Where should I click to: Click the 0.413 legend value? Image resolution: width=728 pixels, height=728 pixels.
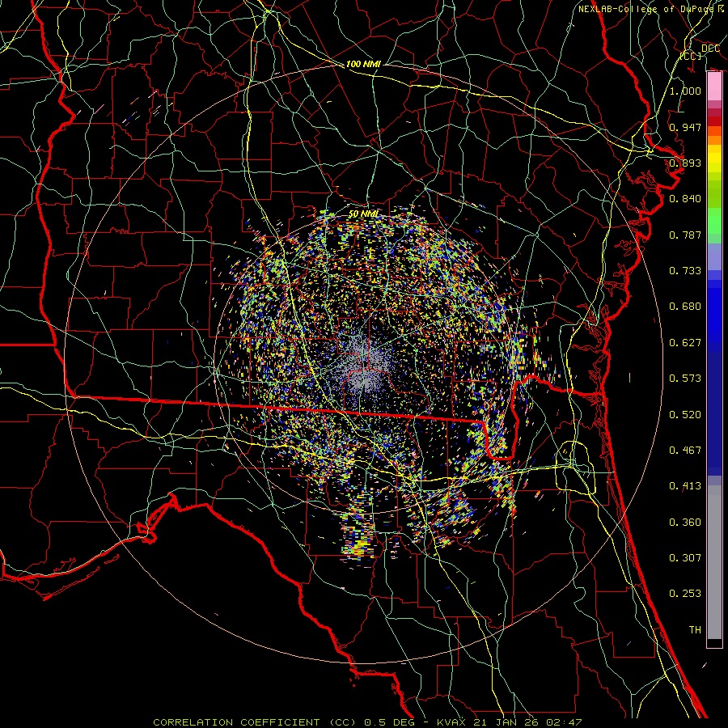point(685,486)
